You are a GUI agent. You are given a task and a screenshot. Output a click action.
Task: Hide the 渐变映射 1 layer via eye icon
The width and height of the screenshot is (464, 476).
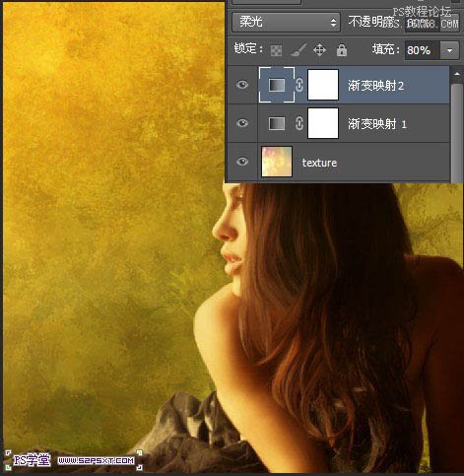(242, 123)
